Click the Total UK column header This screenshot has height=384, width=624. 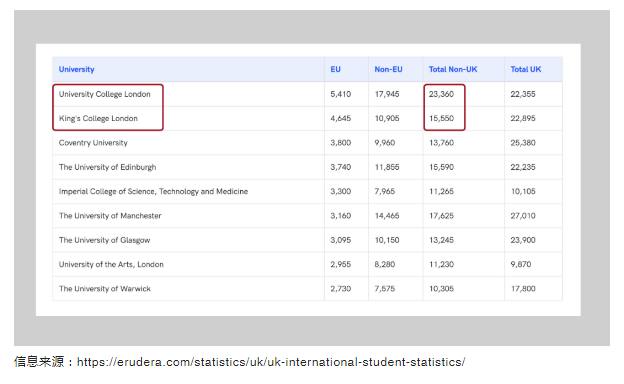pos(526,69)
